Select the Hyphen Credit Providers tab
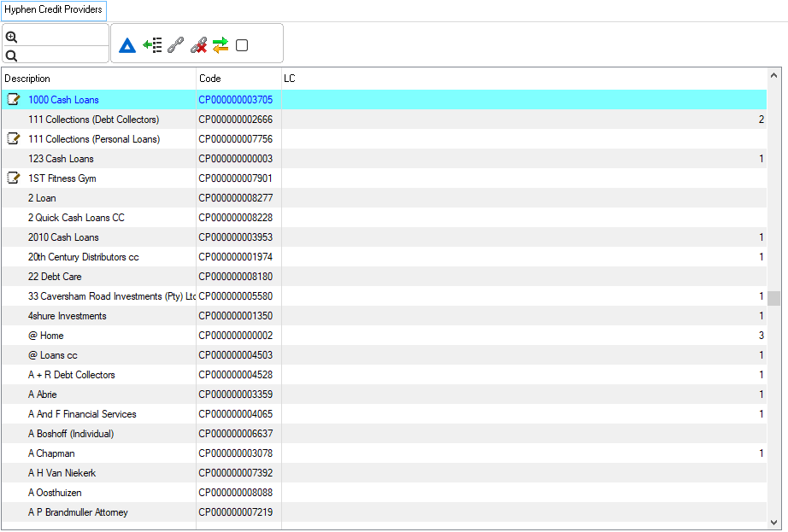 point(53,10)
